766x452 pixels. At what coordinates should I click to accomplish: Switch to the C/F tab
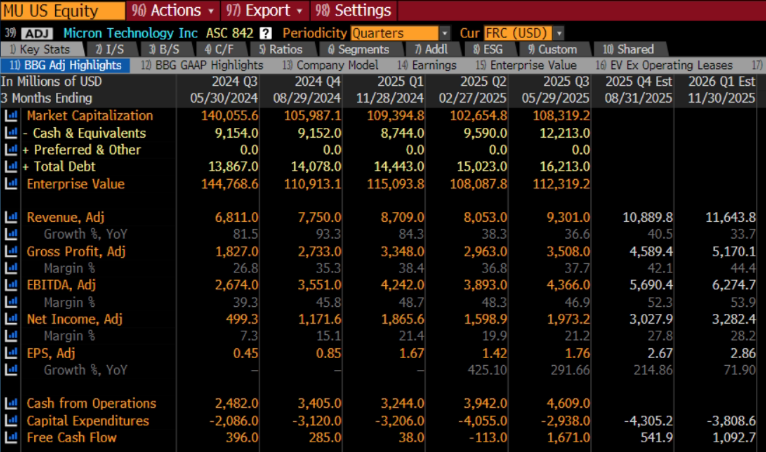pos(220,49)
